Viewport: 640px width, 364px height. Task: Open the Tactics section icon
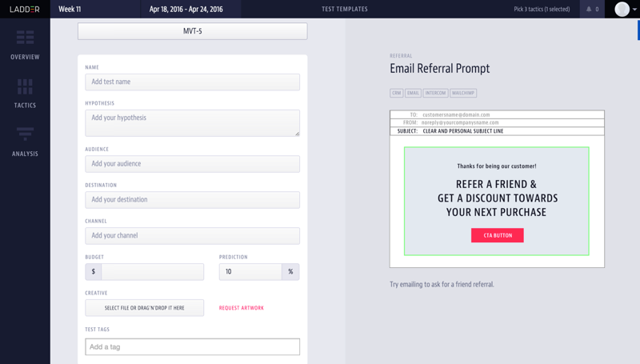tap(25, 87)
